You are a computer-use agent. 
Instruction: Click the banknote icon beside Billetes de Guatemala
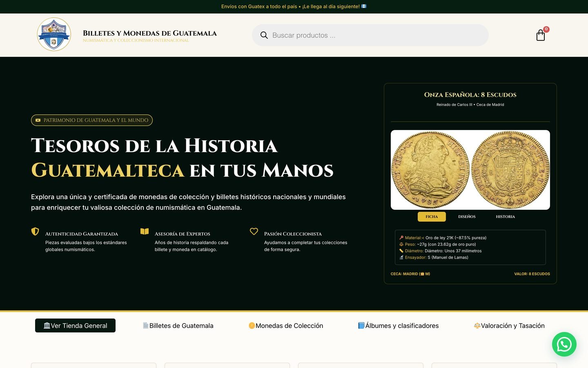(x=146, y=325)
